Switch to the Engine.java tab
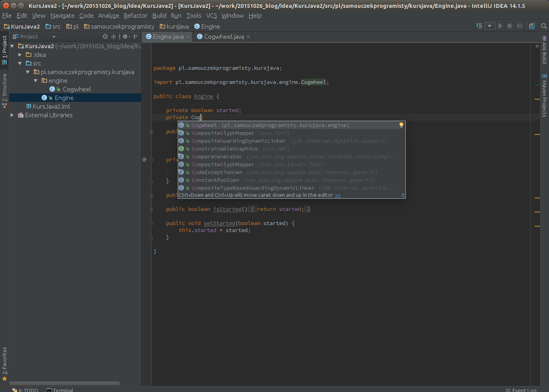Image resolution: width=549 pixels, height=392 pixels. tap(168, 36)
